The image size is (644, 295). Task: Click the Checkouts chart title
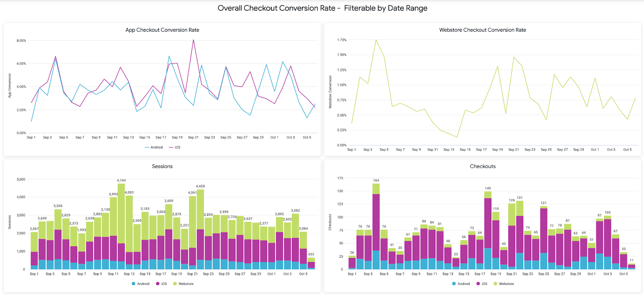coord(483,166)
